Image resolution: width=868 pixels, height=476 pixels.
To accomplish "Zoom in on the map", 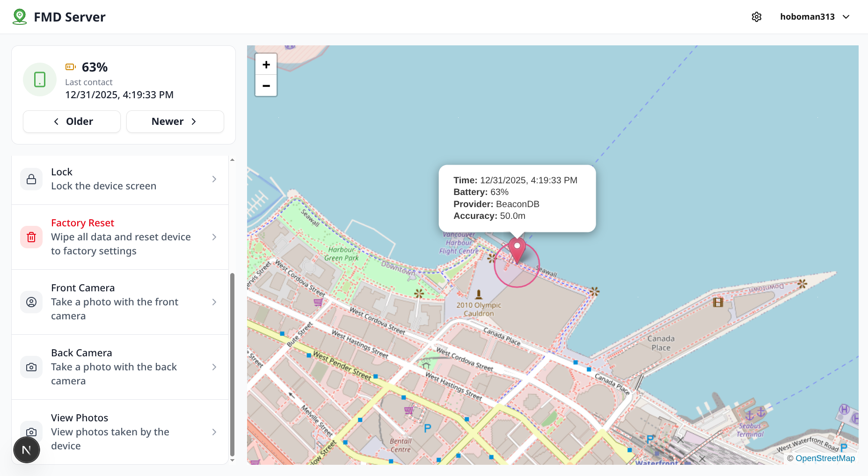I will [266, 65].
